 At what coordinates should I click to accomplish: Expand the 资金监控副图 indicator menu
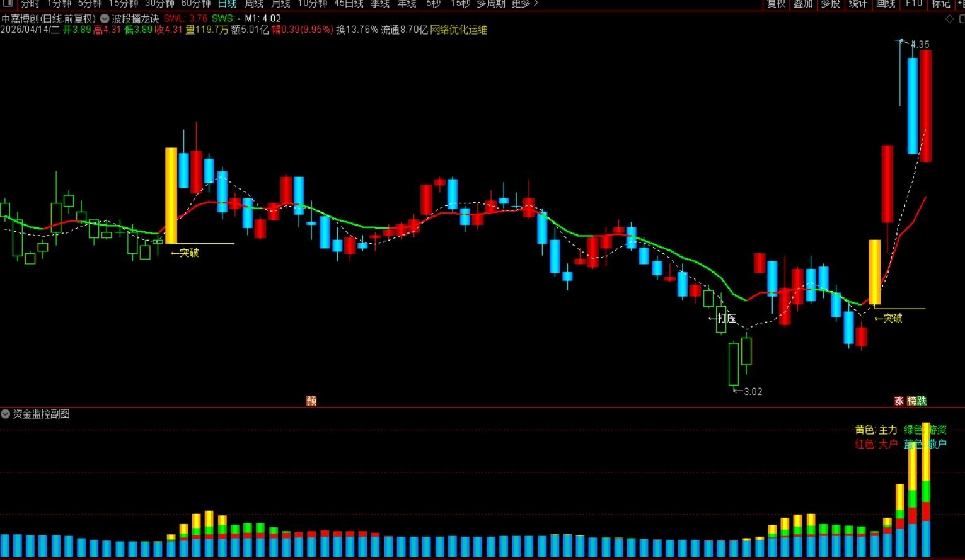tap(6, 414)
